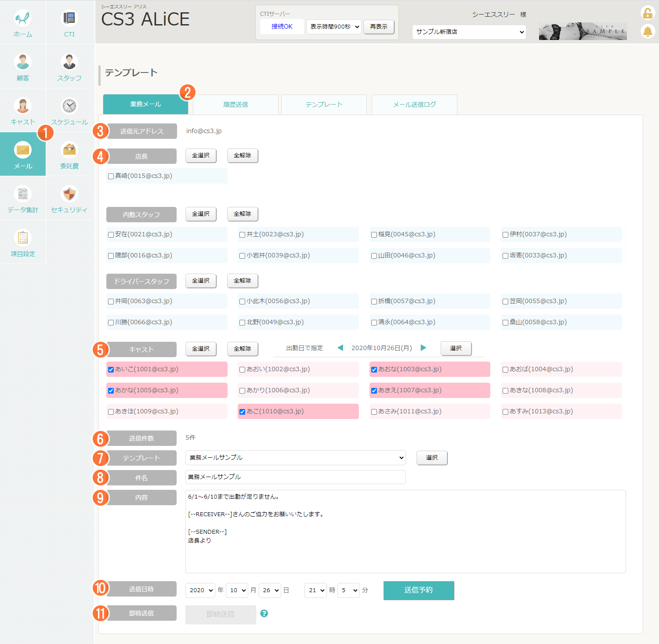Open the スケジュール clock icon
The height and width of the screenshot is (644, 659).
69,106
